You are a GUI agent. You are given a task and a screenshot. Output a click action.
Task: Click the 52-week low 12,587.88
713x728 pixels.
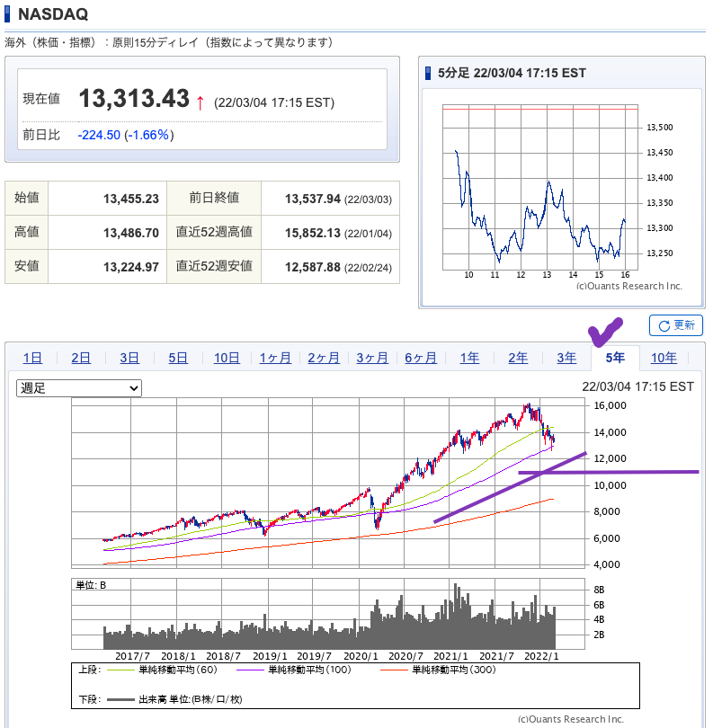coord(313,267)
